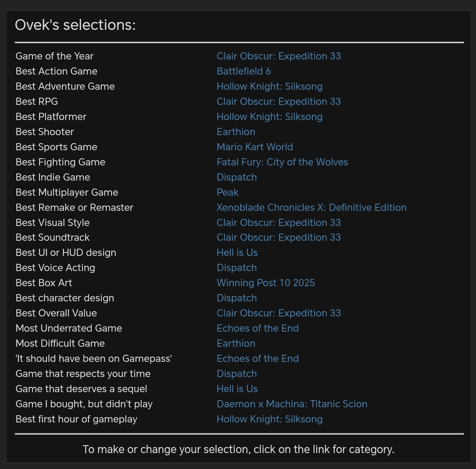The height and width of the screenshot is (469, 476).
Task: Click Earthion beside Most Difficult Game
Action: (x=236, y=343)
